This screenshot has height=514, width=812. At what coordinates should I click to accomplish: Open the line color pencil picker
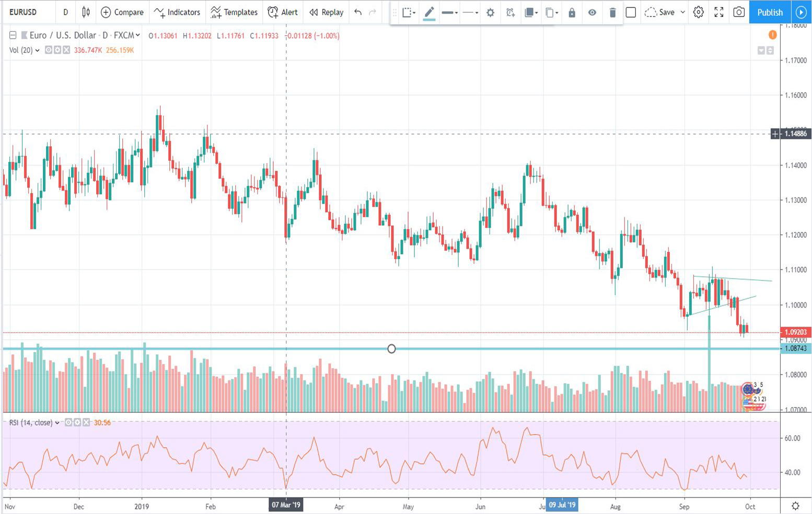pyautogui.click(x=429, y=13)
